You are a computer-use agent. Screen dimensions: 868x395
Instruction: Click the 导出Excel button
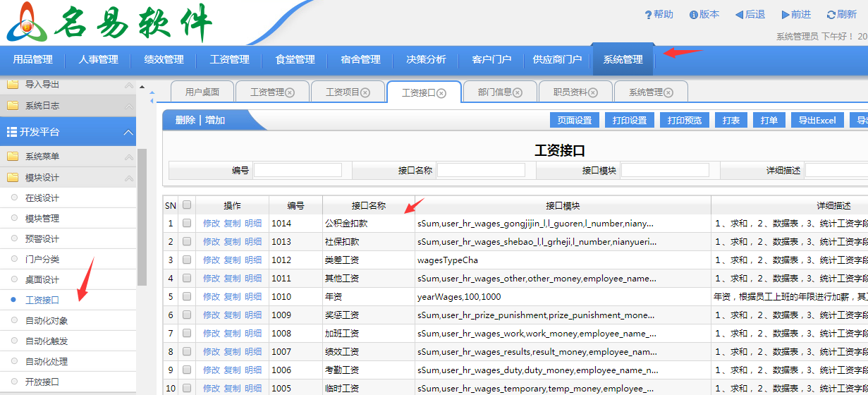(817, 120)
